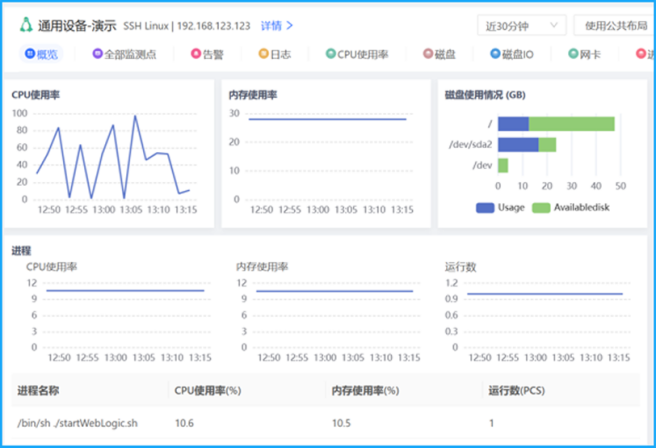Open the 详情 details link
This screenshot has height=448, width=656.
pyautogui.click(x=271, y=26)
